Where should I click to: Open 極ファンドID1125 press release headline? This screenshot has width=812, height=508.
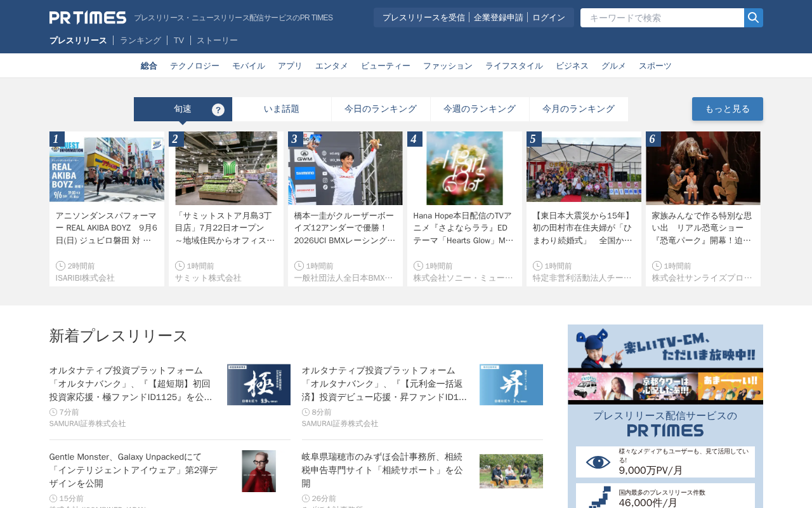coord(132,384)
